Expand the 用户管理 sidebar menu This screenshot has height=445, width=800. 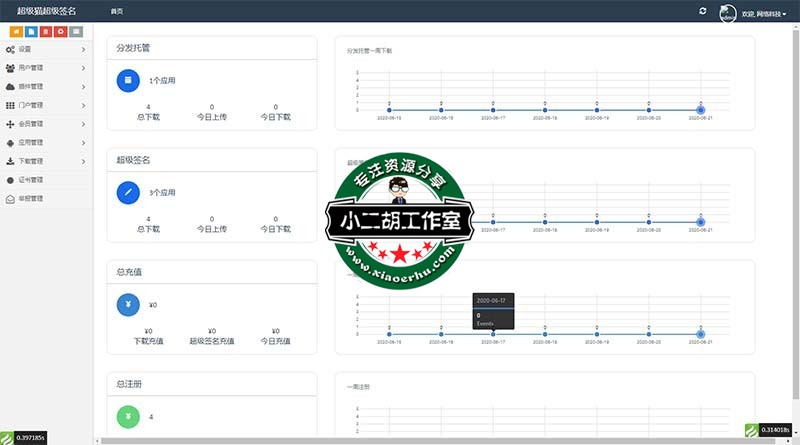[x=45, y=68]
